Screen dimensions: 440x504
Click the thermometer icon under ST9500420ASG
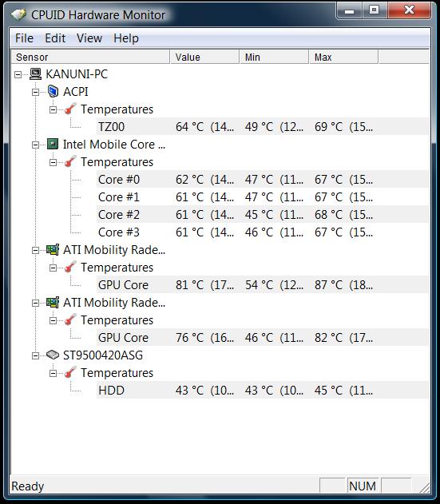70,372
